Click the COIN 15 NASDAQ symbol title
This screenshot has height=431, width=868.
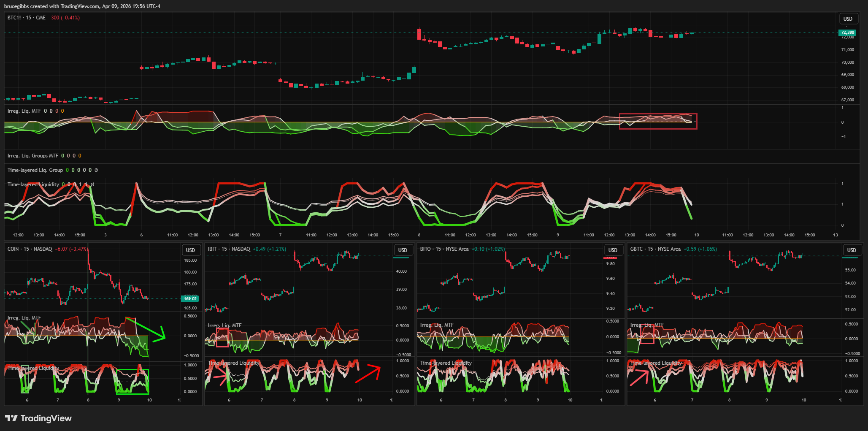pos(30,249)
